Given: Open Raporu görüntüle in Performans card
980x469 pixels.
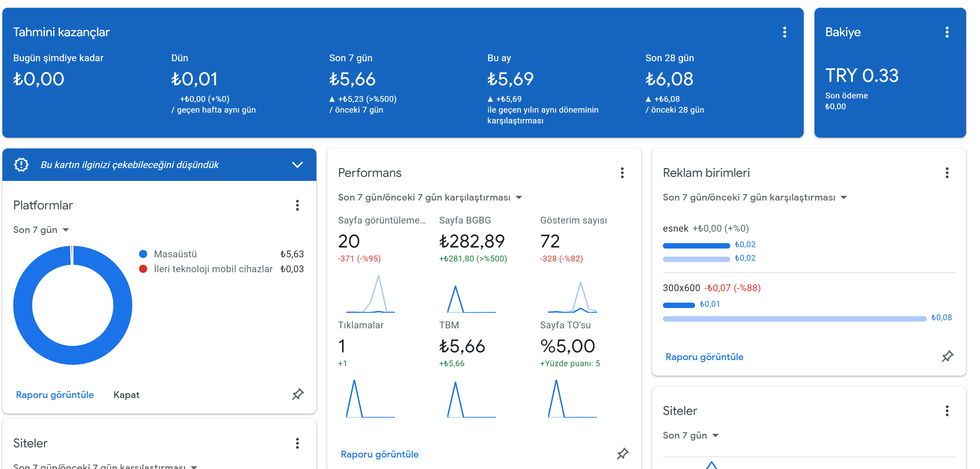Looking at the screenshot, I should coord(379,454).
